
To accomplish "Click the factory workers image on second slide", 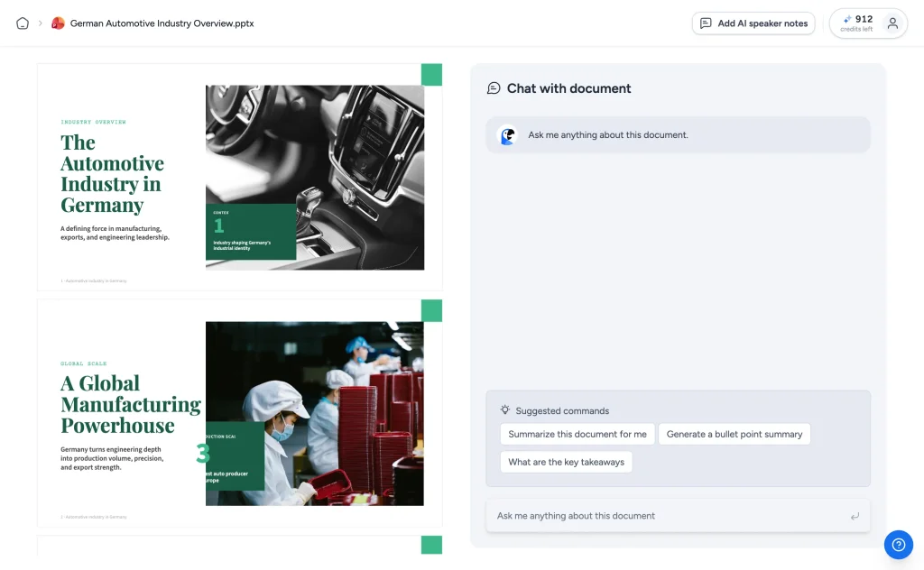I will [315, 413].
